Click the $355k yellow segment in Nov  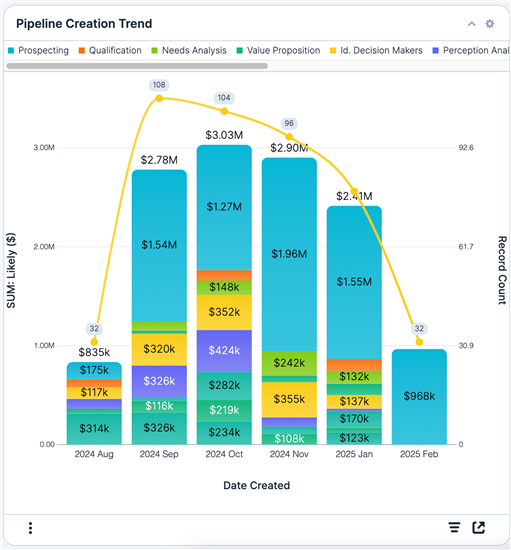(289, 400)
